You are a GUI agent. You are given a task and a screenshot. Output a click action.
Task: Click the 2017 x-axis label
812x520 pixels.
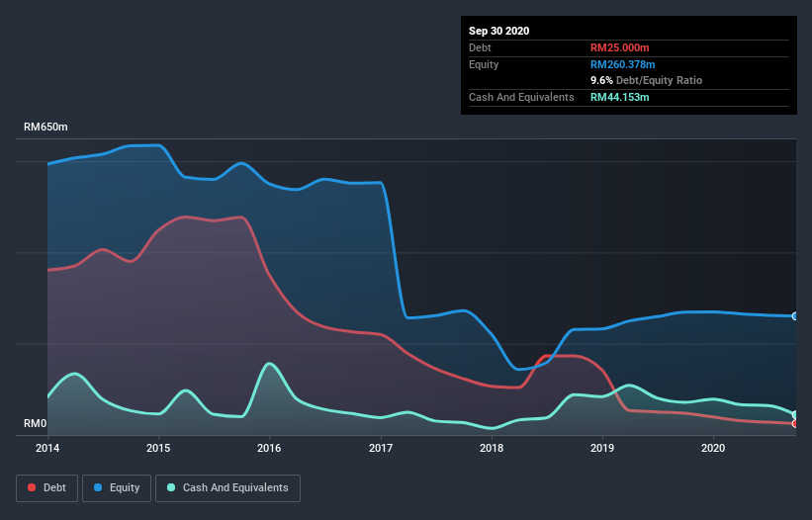(381, 448)
